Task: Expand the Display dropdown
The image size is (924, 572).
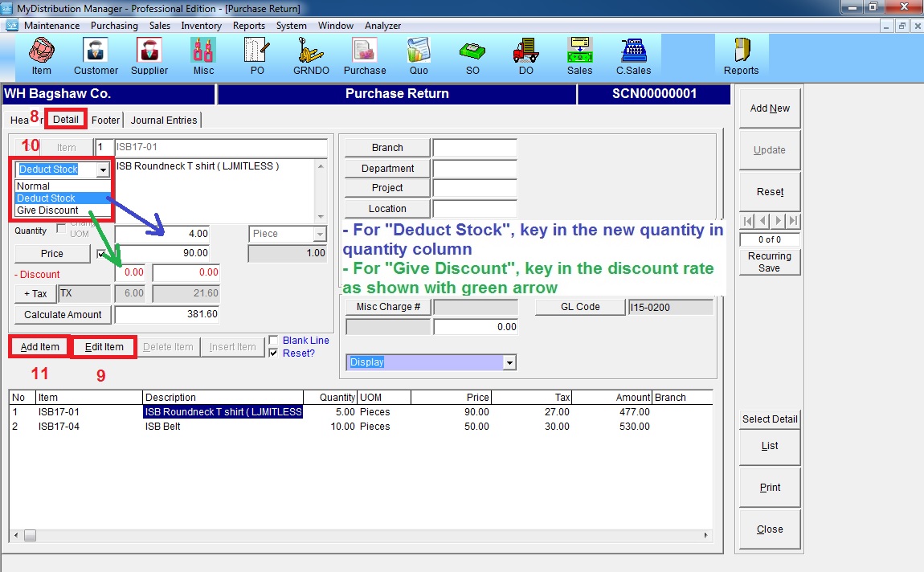Action: click(509, 363)
